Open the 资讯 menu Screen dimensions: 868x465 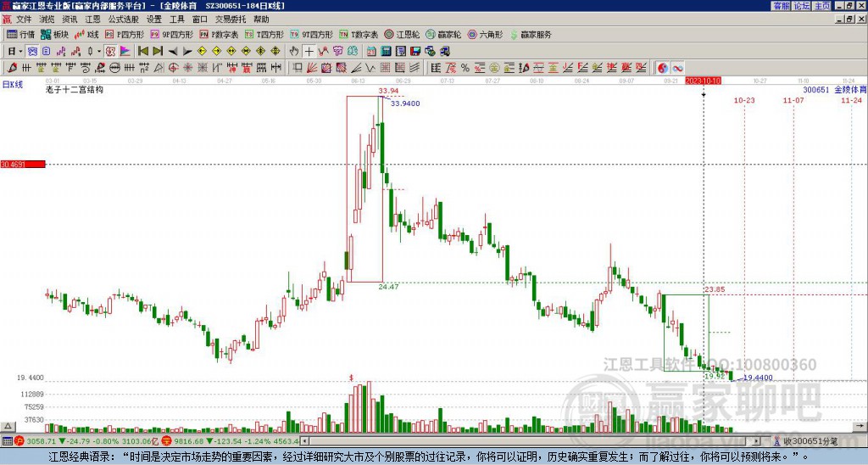(x=70, y=20)
